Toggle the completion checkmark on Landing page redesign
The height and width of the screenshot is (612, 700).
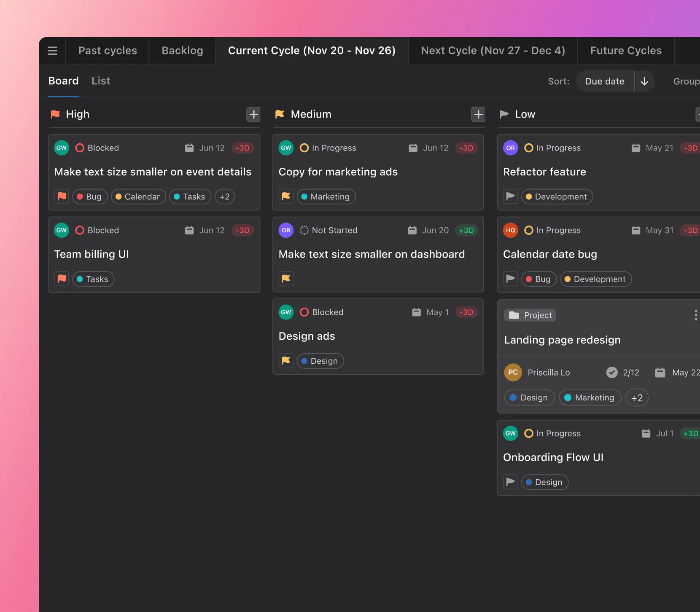click(x=612, y=372)
